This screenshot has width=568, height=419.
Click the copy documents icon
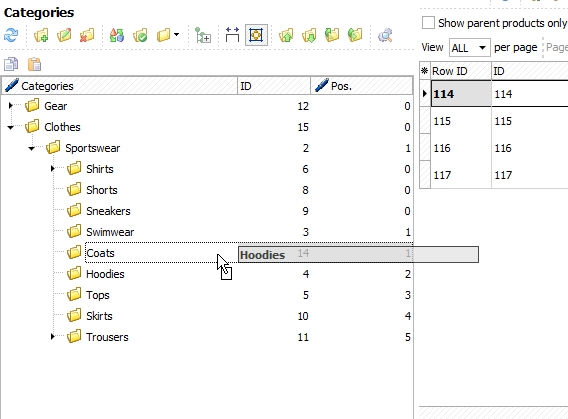tap(11, 64)
